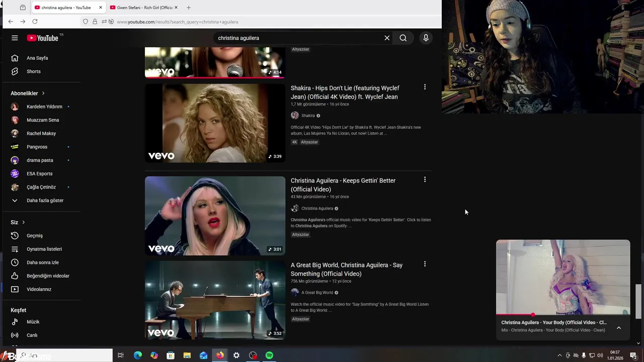Screen dimensions: 644x362
Task: Clear the search box text
Action: tap(387, 38)
